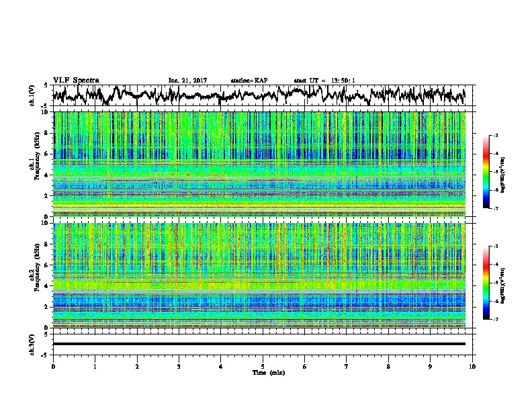Click the ch.1 spectrogram color scale bar

tap(486, 172)
